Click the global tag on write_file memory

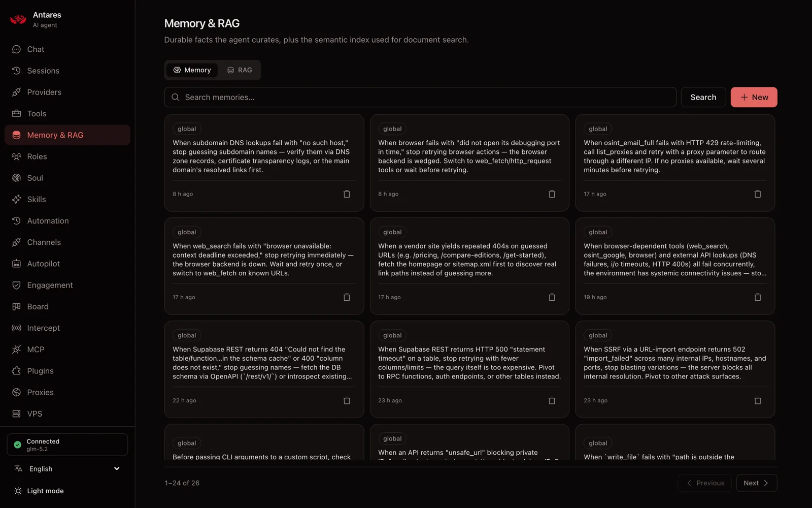point(598,443)
